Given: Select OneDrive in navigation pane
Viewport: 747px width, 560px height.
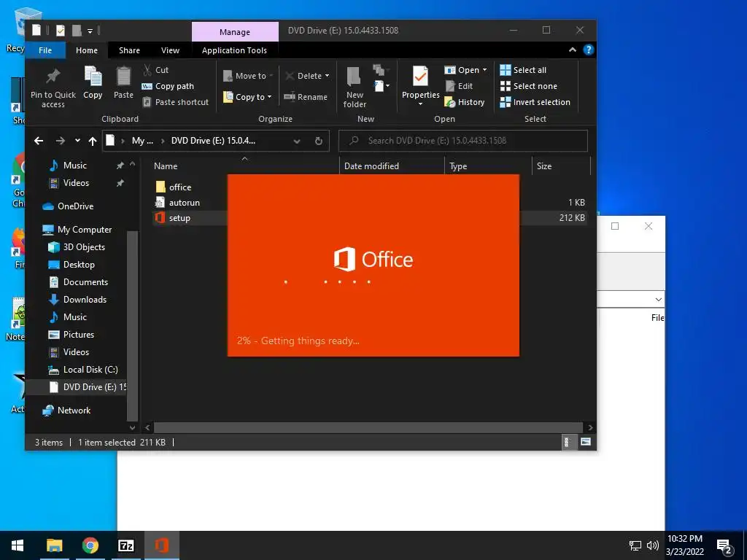Looking at the screenshot, I should (x=68, y=206).
